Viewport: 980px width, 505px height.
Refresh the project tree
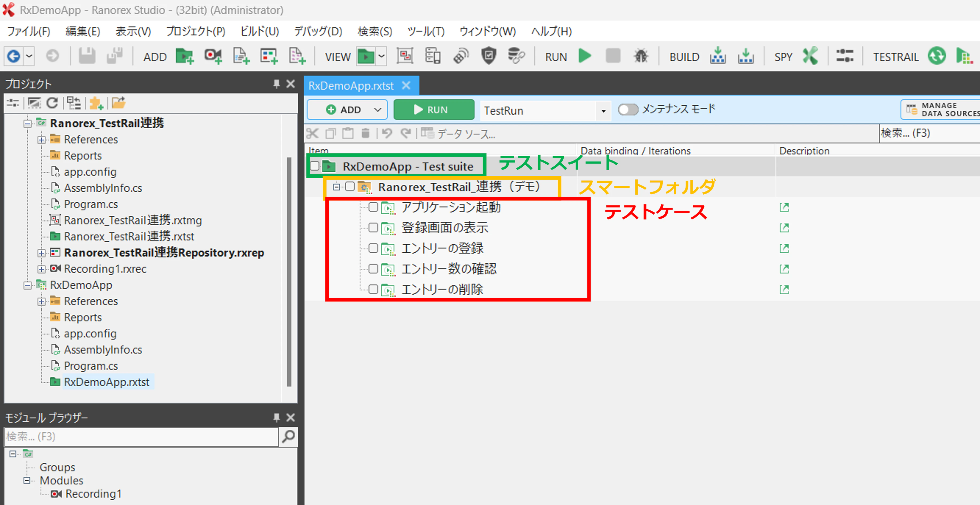pyautogui.click(x=52, y=103)
